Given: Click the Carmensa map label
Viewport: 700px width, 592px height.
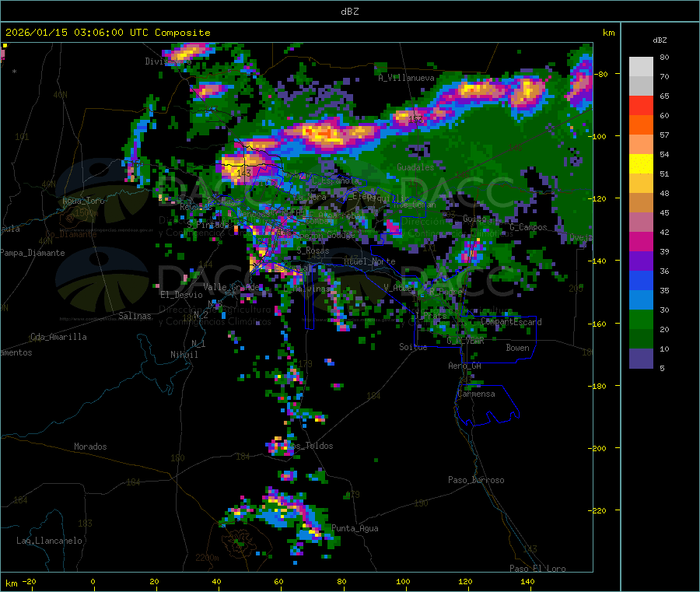Looking at the screenshot, I should tap(476, 394).
